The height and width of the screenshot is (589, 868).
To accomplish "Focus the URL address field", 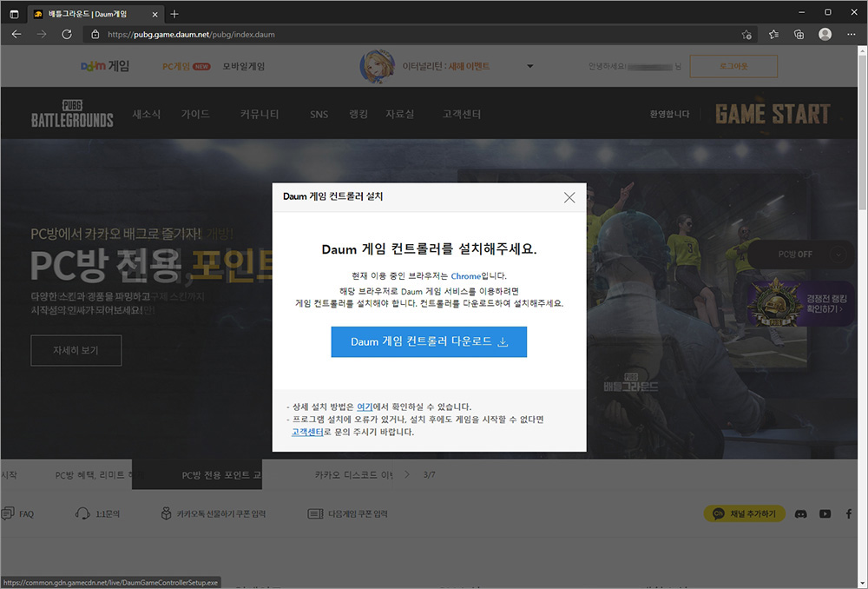I will click(x=421, y=35).
